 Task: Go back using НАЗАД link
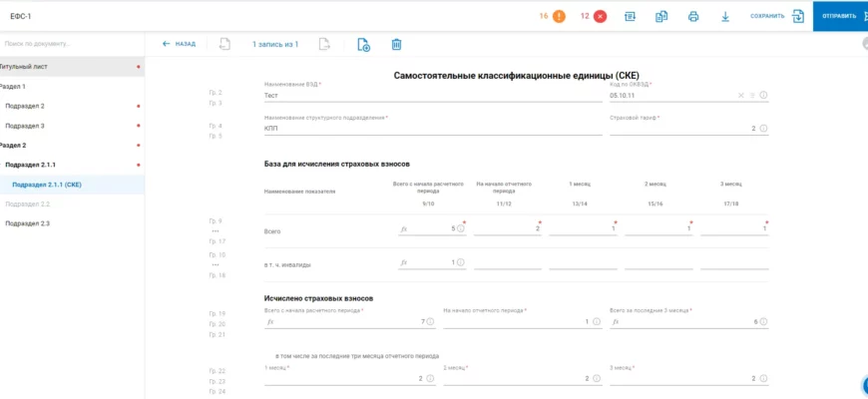click(x=179, y=44)
